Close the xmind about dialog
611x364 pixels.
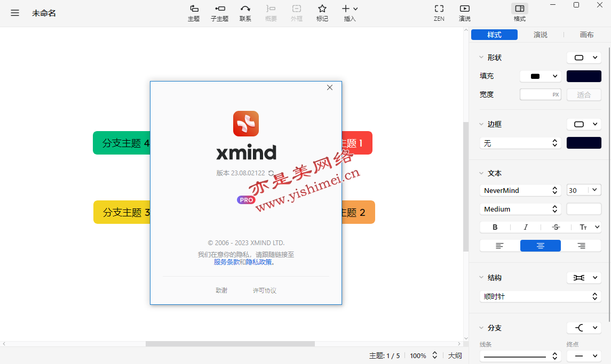point(330,87)
